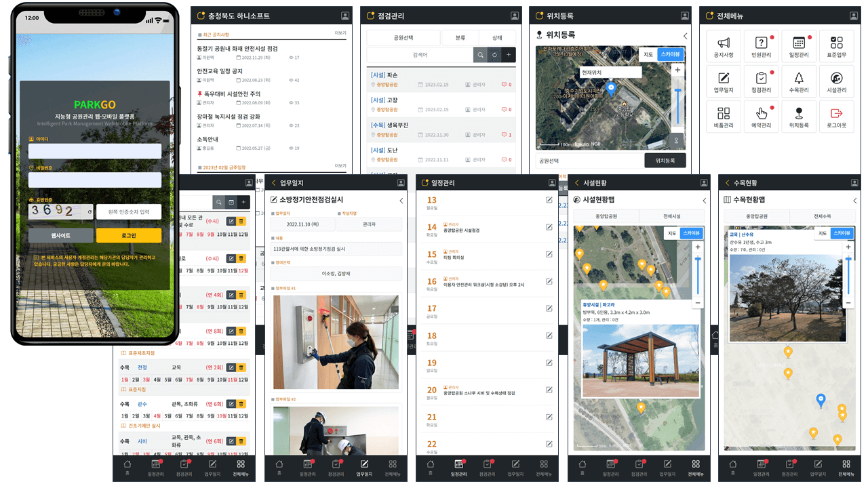
Task: Select 스카이뷰 on 시설현황맵
Action: click(692, 233)
